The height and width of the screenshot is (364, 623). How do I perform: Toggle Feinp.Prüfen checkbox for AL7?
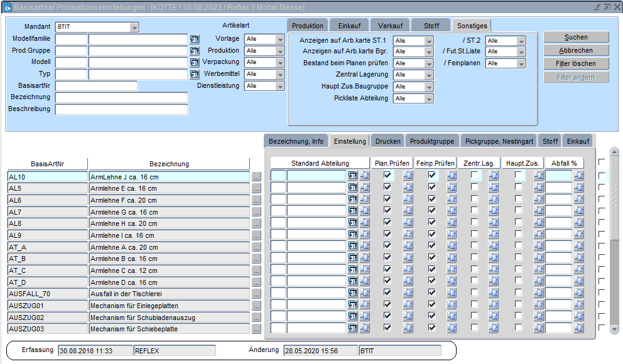tap(432, 211)
